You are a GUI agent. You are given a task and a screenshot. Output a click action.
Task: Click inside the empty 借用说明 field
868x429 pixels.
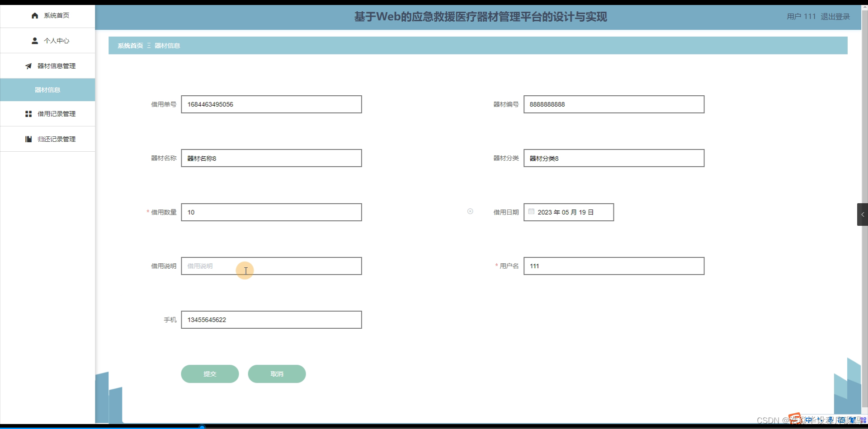click(271, 266)
